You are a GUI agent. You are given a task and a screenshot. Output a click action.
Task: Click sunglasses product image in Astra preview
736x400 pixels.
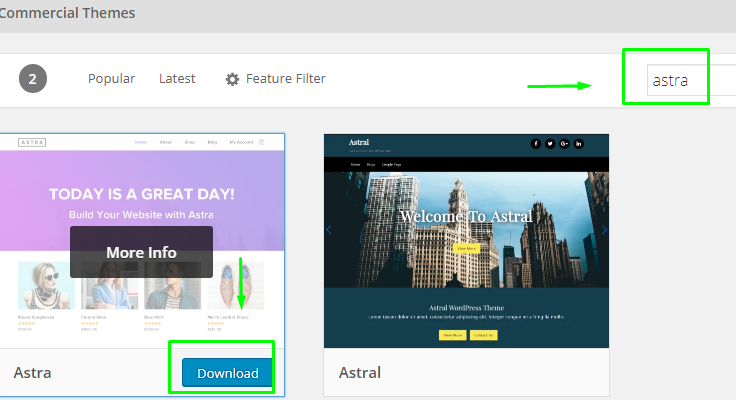(x=46, y=285)
